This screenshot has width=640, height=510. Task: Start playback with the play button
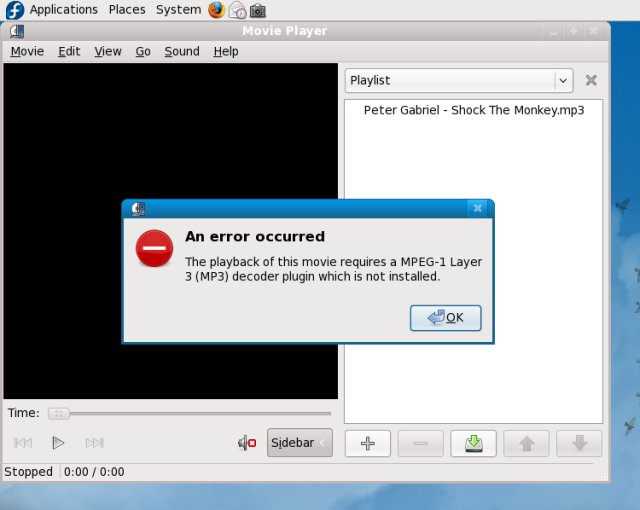[x=58, y=443]
